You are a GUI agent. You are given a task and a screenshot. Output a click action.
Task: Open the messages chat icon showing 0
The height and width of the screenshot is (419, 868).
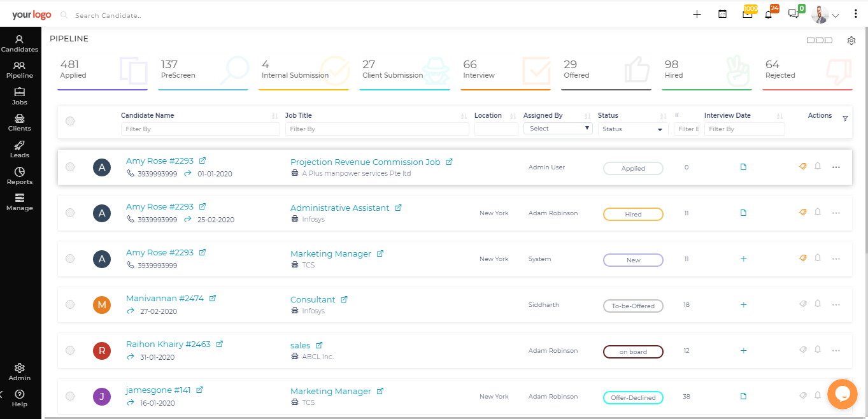(x=793, y=13)
